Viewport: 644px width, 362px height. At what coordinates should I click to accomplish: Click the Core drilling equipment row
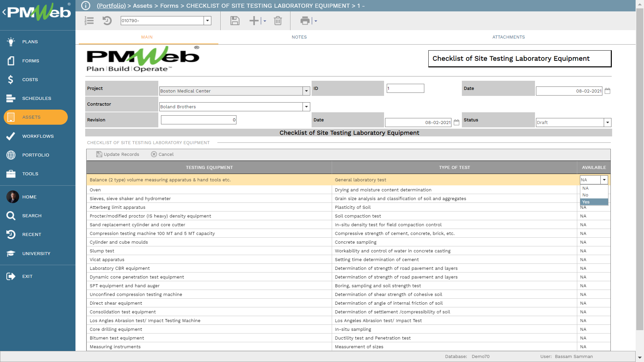click(348, 329)
